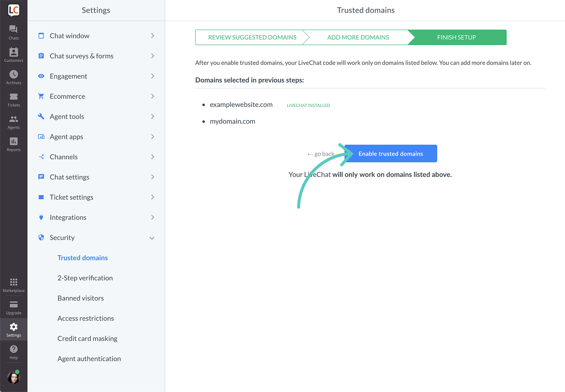Open Tickets from the sidebar
Screen dimensions: 565x392
point(14,100)
